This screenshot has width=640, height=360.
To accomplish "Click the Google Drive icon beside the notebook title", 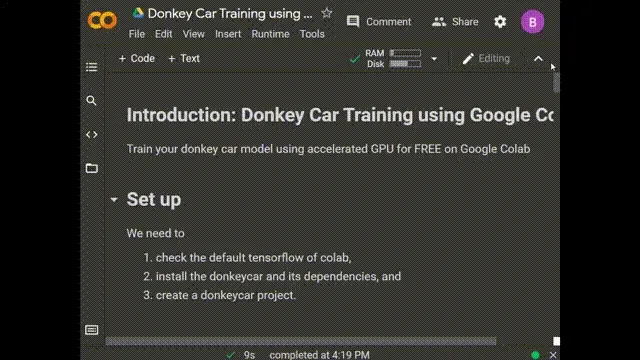I will (x=138, y=13).
